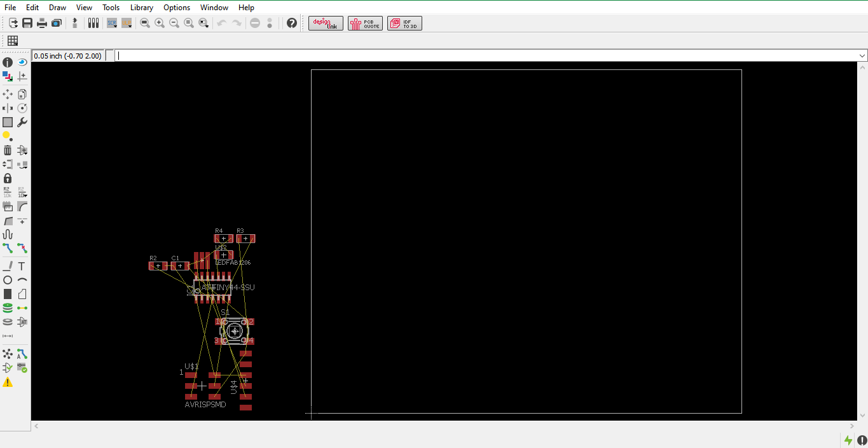Open the Display layers settings

[8, 76]
